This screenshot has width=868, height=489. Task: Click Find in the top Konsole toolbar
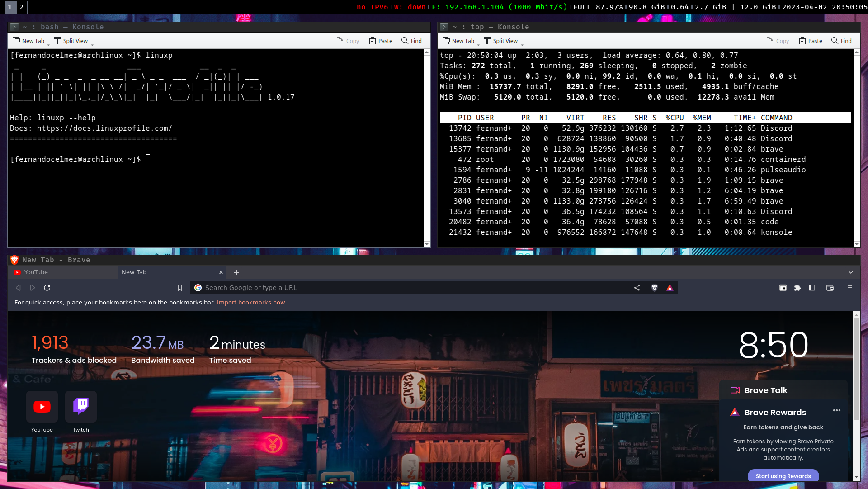point(841,41)
